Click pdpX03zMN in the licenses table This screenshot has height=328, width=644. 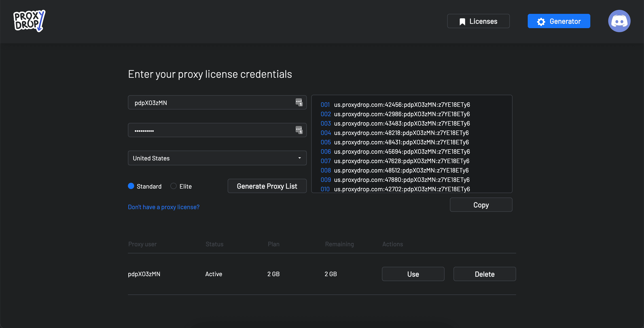point(144,274)
